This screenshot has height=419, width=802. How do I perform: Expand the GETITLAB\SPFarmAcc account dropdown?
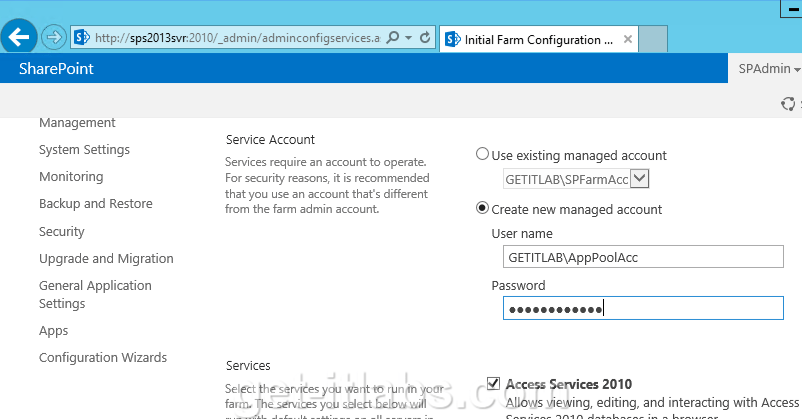point(640,179)
